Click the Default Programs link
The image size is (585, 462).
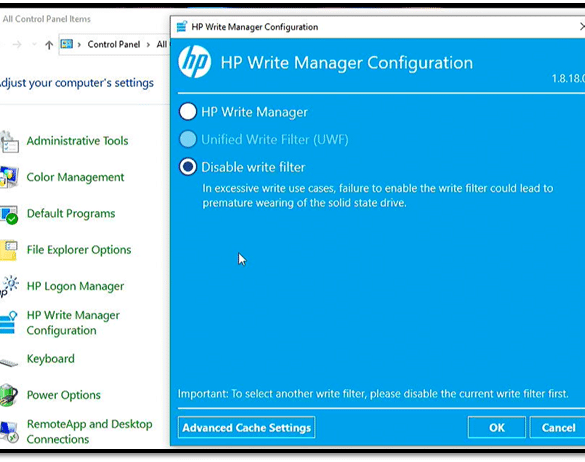point(71,213)
